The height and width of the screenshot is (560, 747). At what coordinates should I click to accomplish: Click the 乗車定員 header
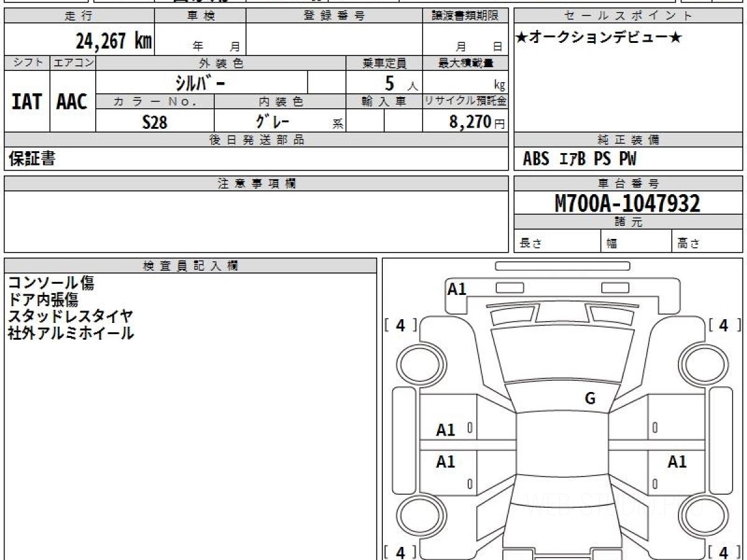(x=384, y=63)
